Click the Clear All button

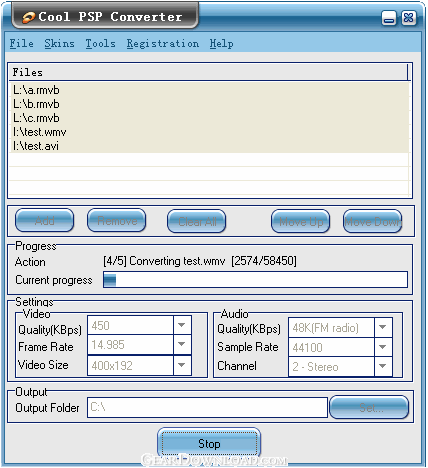coord(197,221)
